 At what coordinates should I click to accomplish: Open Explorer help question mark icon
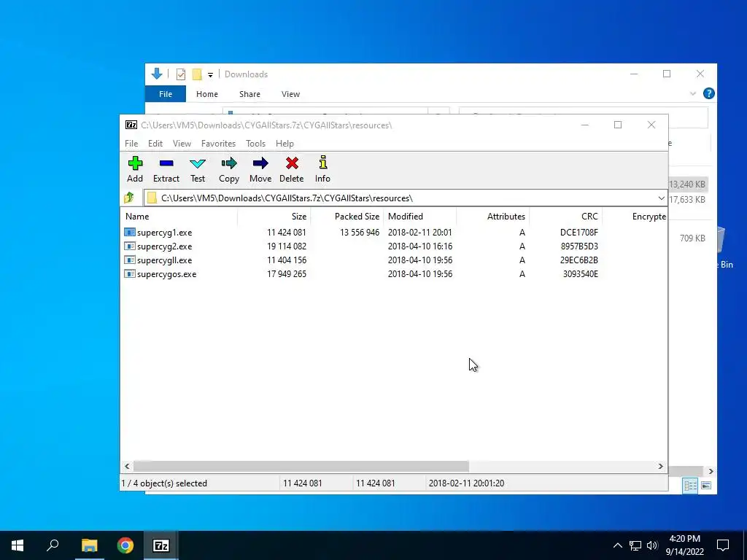709,94
